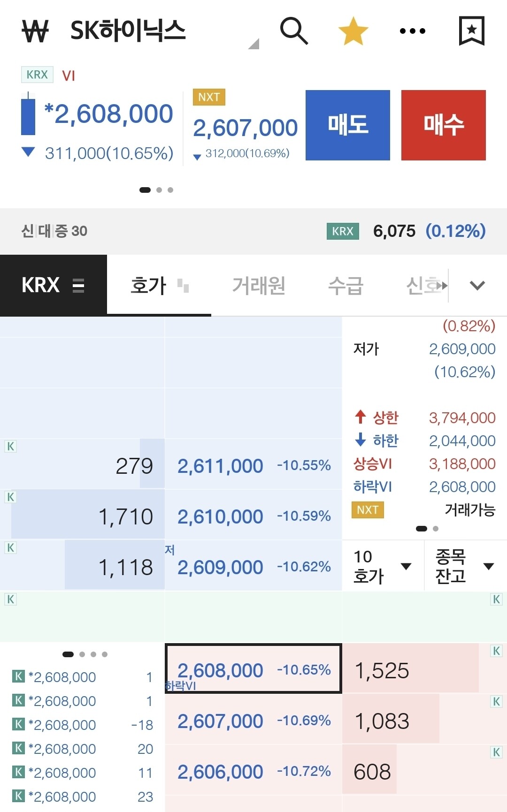Tap the ask quantity 1,710
This screenshot has height=812, width=507.
[x=126, y=516]
